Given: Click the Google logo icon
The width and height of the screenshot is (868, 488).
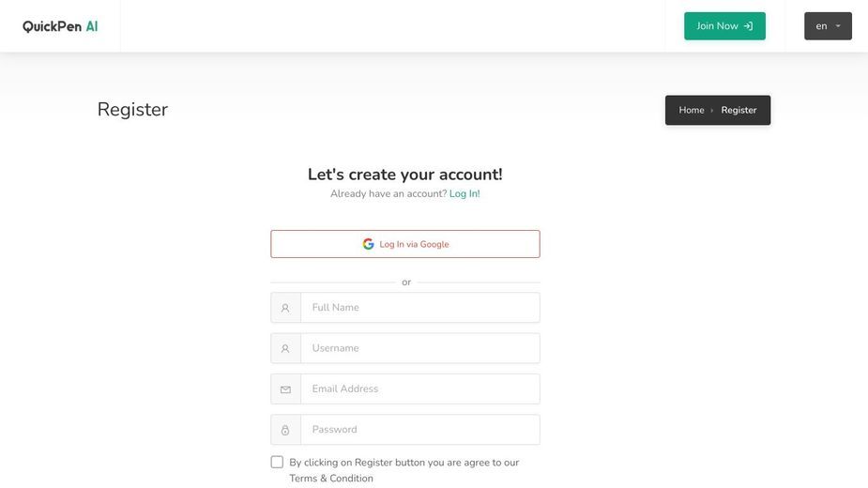Looking at the screenshot, I should pyautogui.click(x=368, y=244).
